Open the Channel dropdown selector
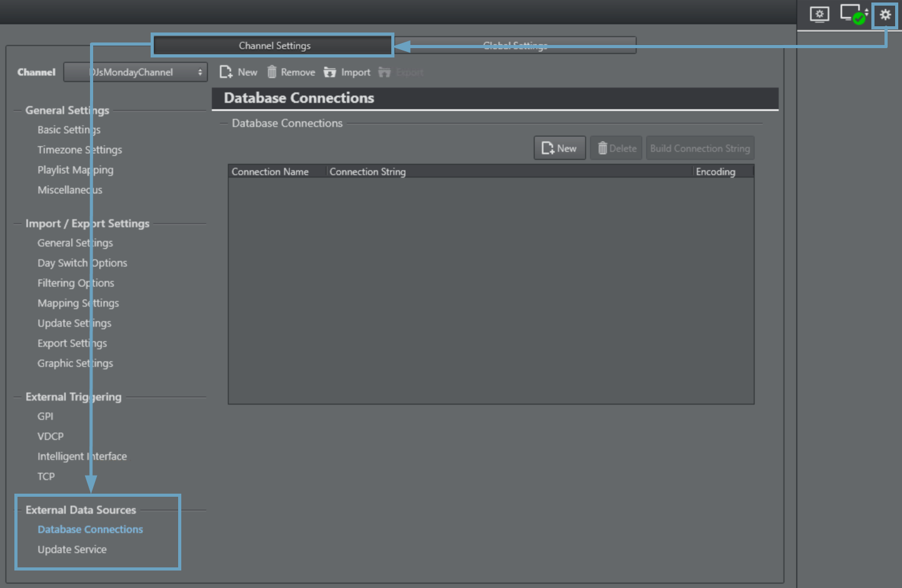Viewport: 902px width, 588px height. (x=136, y=72)
